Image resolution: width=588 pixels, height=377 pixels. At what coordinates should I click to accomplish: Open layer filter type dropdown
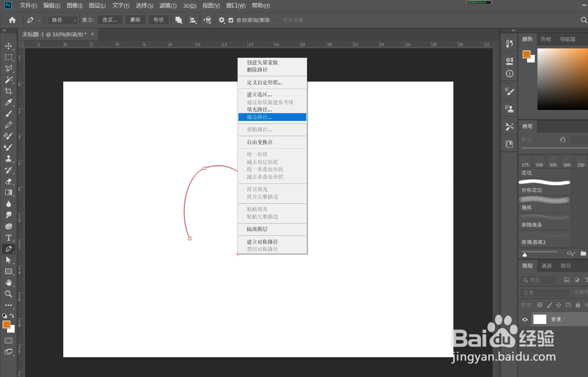click(538, 280)
